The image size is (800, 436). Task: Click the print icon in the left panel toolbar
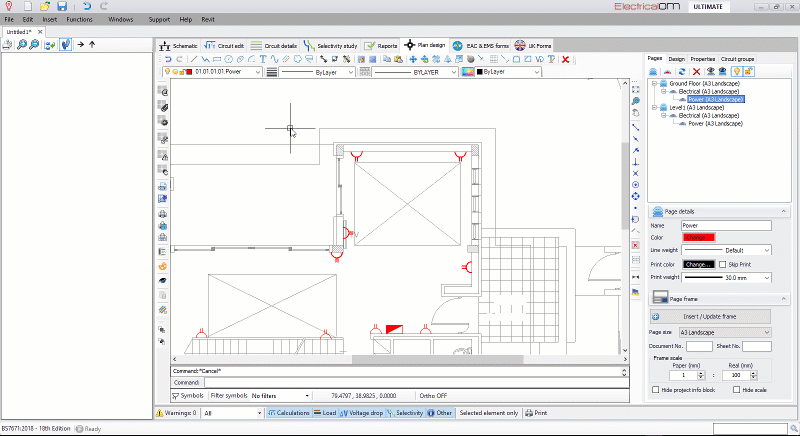coord(7,45)
